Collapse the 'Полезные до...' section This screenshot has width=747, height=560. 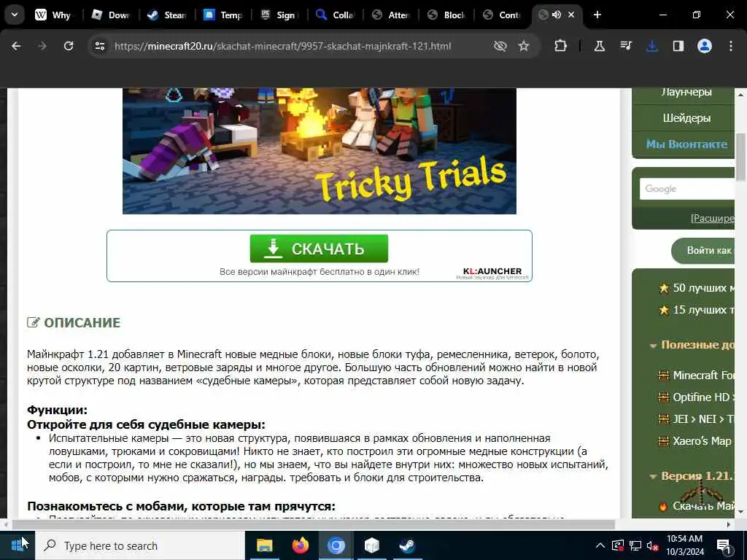click(653, 346)
